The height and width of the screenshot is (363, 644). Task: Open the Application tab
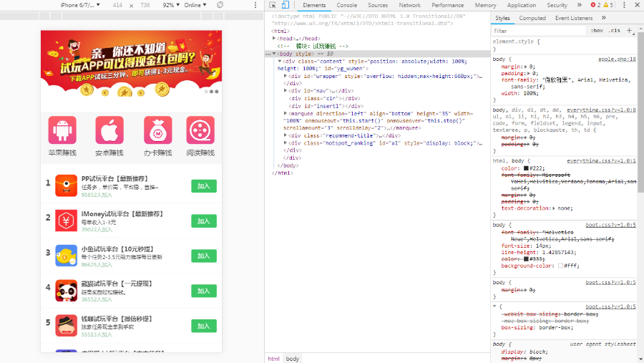click(x=522, y=5)
